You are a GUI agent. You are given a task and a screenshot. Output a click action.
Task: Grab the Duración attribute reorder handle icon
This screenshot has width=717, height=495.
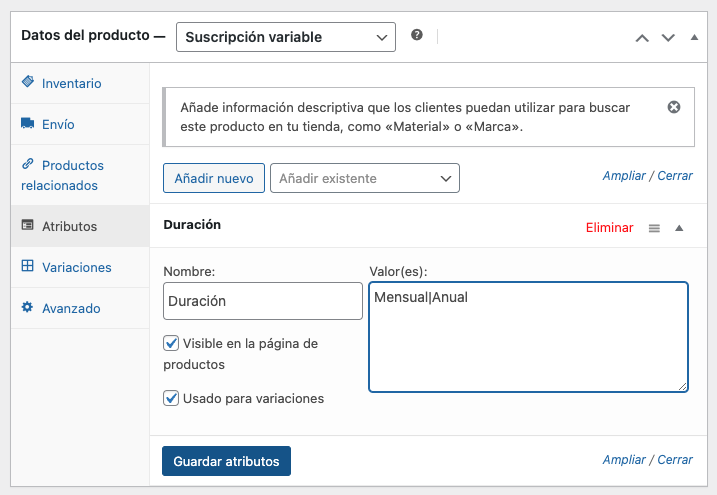[x=654, y=228]
